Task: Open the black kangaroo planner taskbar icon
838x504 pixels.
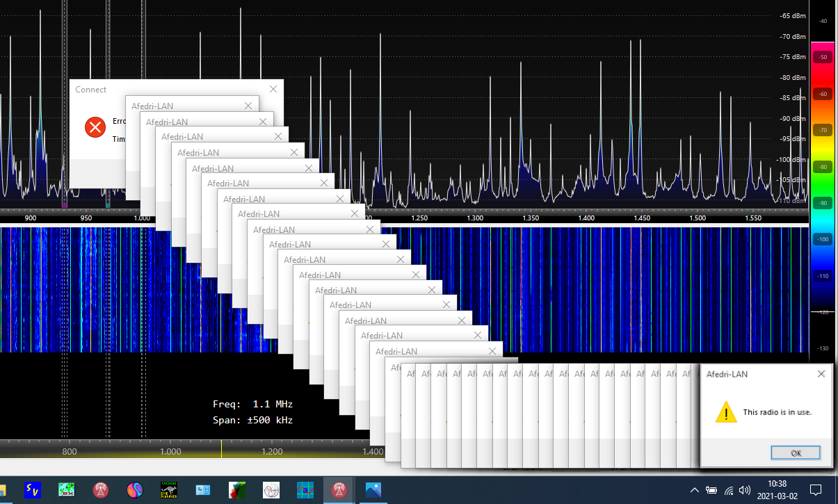Action: click(x=168, y=490)
